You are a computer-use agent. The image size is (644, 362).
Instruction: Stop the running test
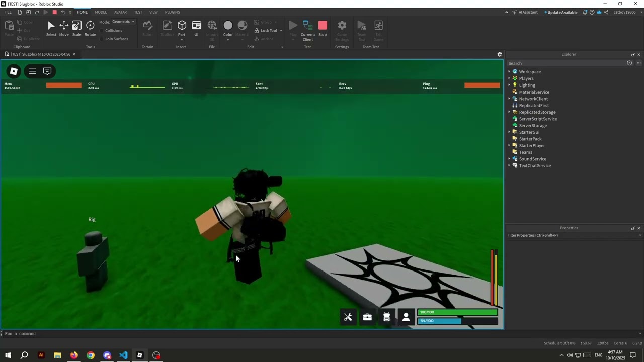323,29
